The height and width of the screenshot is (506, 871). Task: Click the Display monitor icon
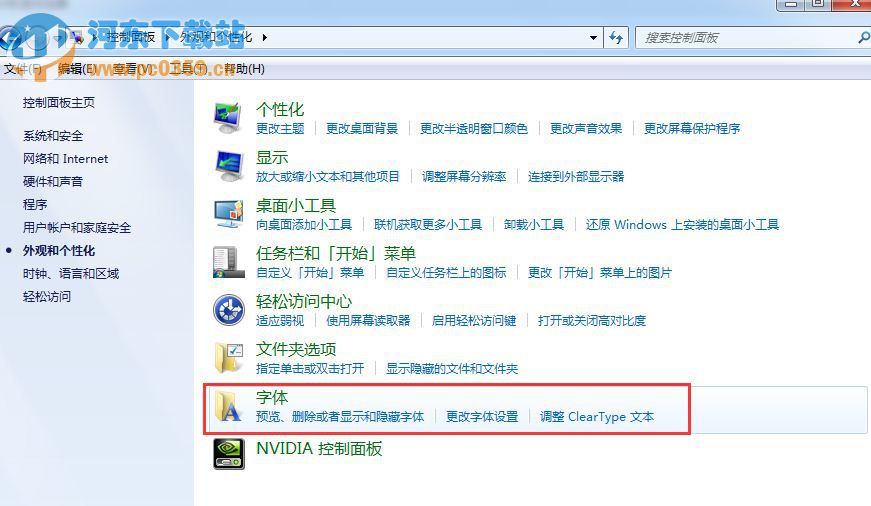pos(228,166)
